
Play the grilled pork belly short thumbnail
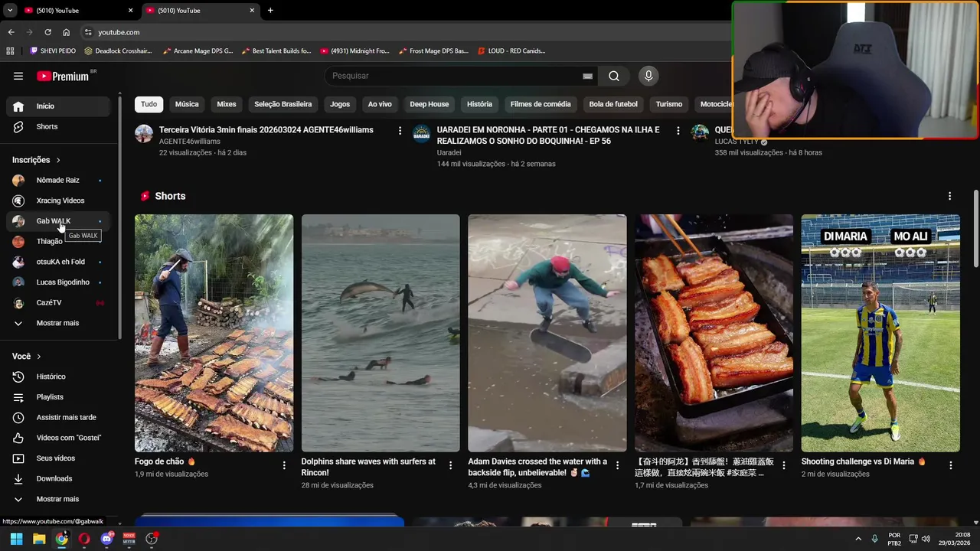click(x=714, y=333)
